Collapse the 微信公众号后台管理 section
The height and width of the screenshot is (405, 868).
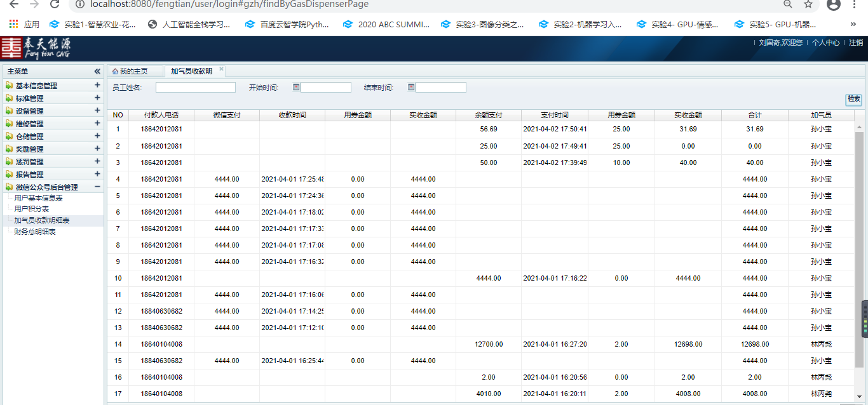97,187
